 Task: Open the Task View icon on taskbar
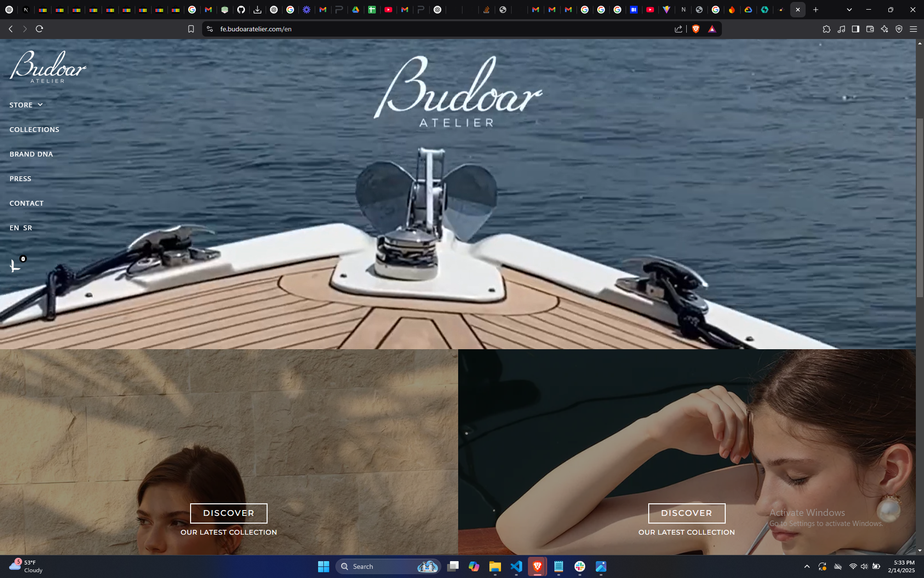pyautogui.click(x=453, y=566)
